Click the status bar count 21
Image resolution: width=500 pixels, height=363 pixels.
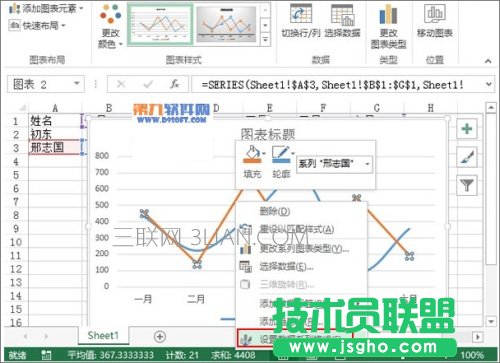point(182,355)
